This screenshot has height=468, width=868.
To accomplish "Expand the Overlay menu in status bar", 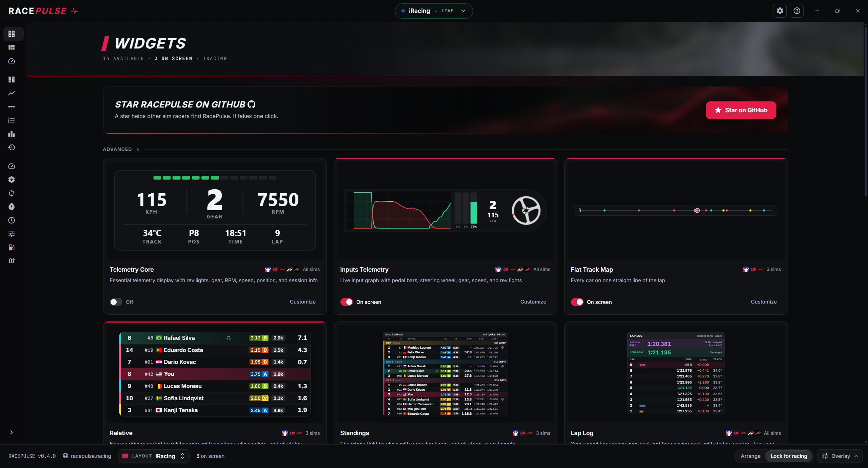I will pyautogui.click(x=840, y=456).
